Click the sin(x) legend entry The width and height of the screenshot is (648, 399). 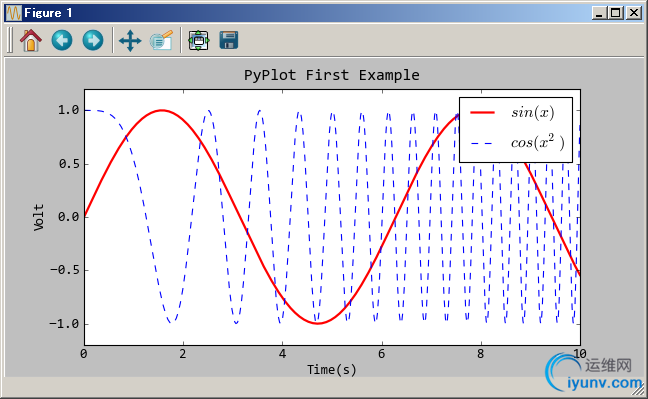[533, 112]
